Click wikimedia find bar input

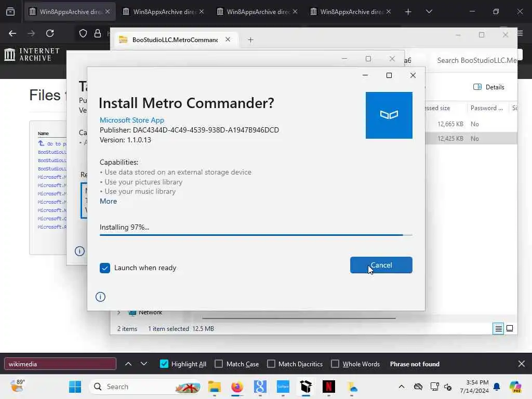point(60,364)
